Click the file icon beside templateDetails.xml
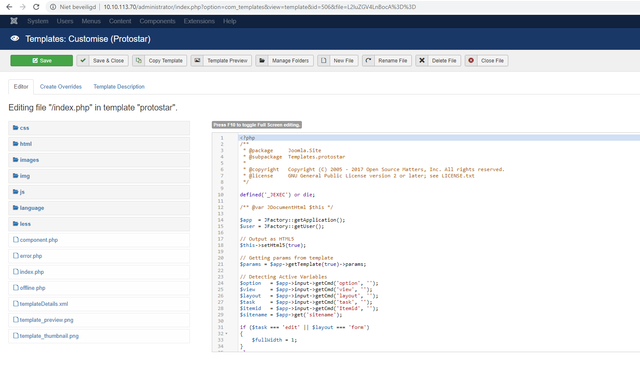This screenshot has width=640, height=375. [16, 304]
